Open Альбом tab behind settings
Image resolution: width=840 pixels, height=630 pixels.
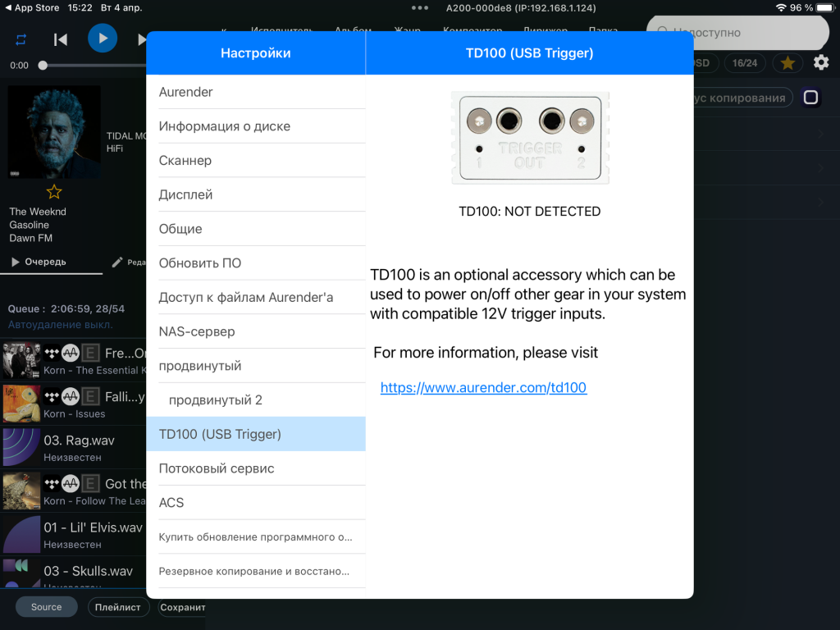[353, 30]
